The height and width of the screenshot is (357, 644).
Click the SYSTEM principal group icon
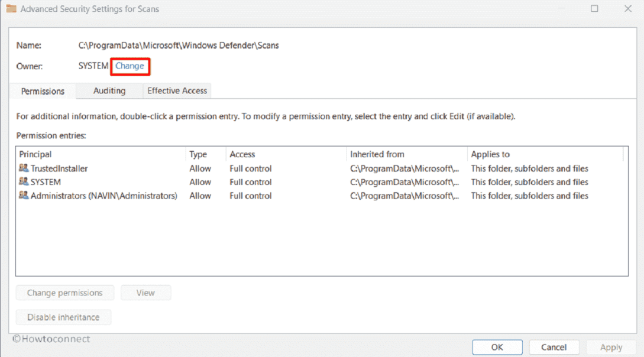[24, 181]
